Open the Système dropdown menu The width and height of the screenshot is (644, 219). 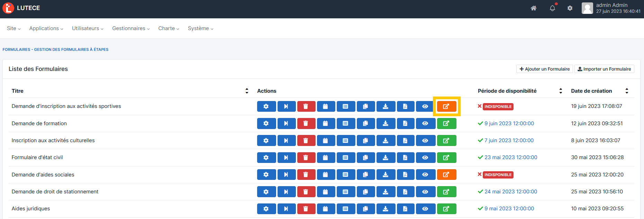tap(200, 28)
